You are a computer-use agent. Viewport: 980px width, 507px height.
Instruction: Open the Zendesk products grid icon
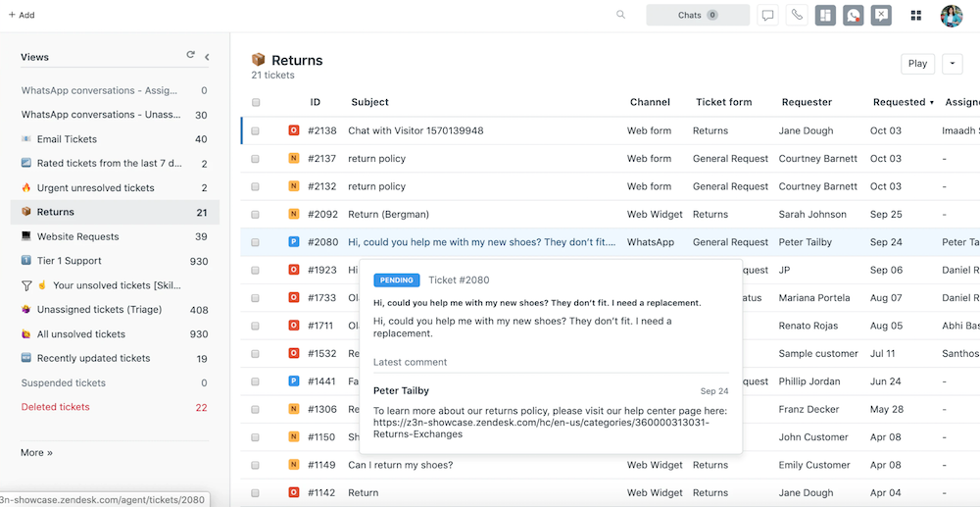click(x=916, y=15)
